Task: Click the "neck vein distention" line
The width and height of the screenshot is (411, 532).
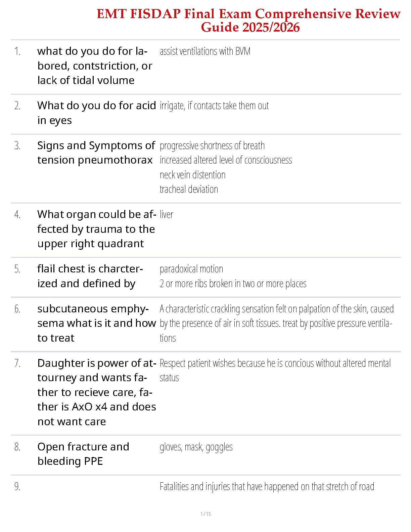Action: coord(192,175)
